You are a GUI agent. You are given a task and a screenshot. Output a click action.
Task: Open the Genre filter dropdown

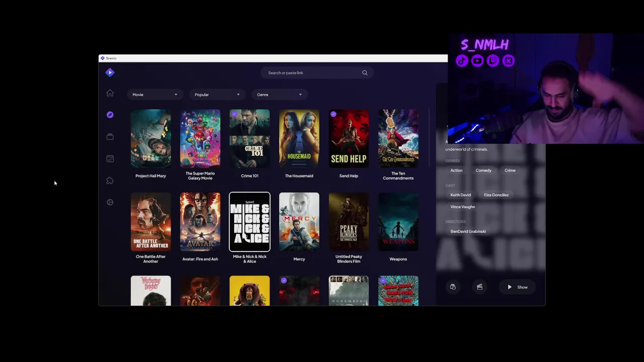coord(279,95)
